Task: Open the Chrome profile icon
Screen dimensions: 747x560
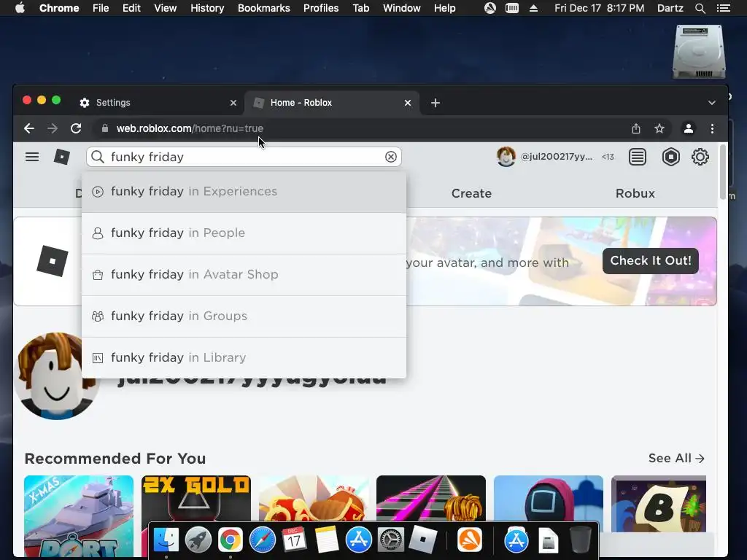Action: (x=689, y=128)
